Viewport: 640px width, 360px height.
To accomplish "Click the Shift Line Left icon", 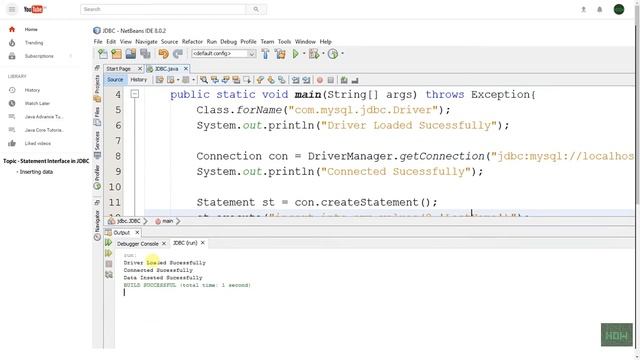I will (296, 80).
